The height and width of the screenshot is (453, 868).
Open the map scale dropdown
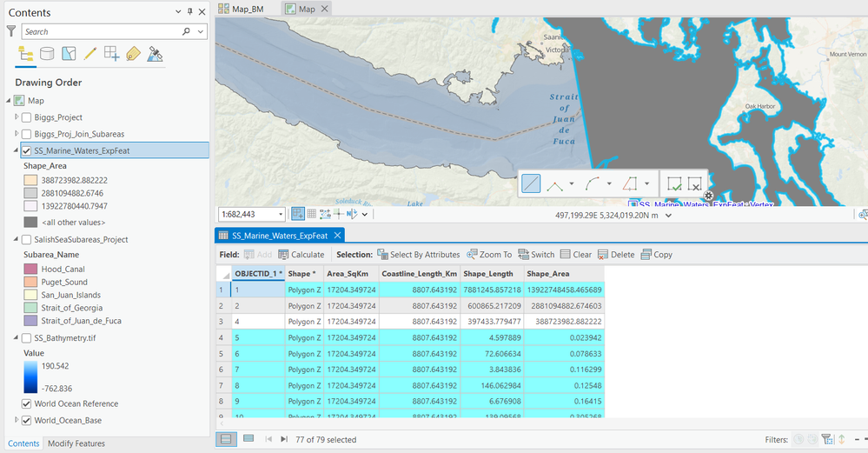click(x=280, y=214)
